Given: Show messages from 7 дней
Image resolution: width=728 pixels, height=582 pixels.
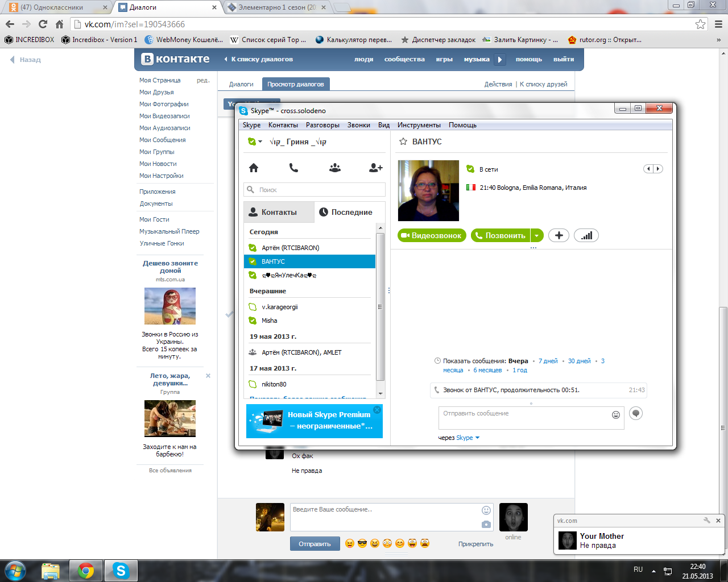Looking at the screenshot, I should click(548, 361).
